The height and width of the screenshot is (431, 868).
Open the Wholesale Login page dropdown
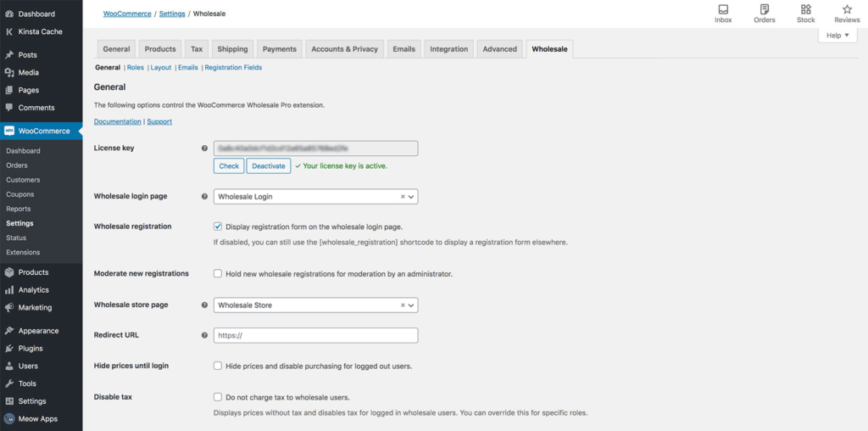315,197
